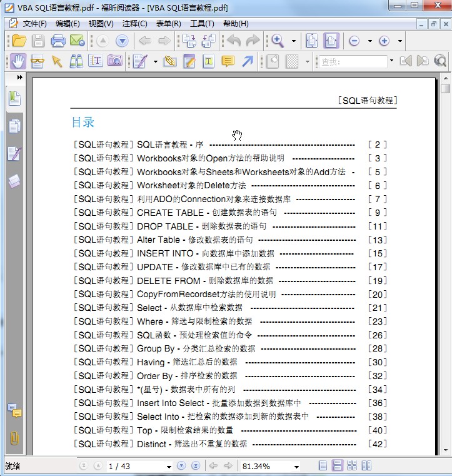Viewport: 452px width, 476px height.
Task: Select the blue Arrow drawing tool
Action: point(248,61)
